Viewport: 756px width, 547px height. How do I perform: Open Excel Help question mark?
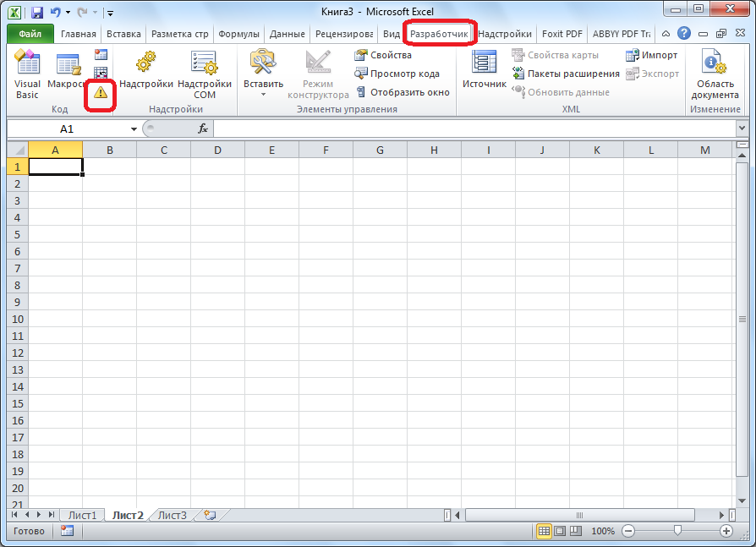tap(683, 33)
